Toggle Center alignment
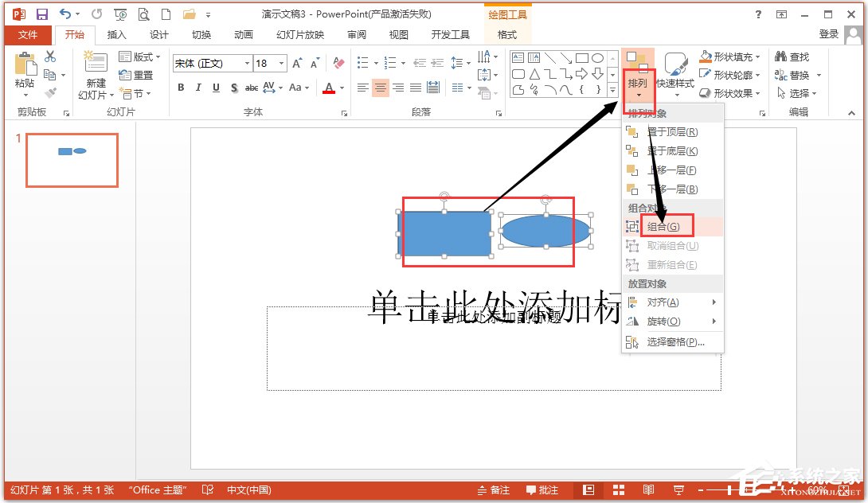 pos(381,88)
